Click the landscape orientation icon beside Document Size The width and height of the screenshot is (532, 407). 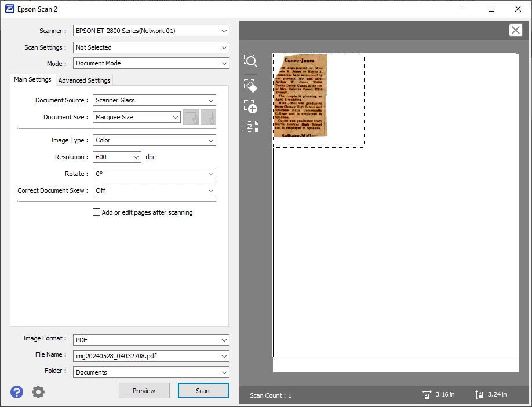[191, 118]
